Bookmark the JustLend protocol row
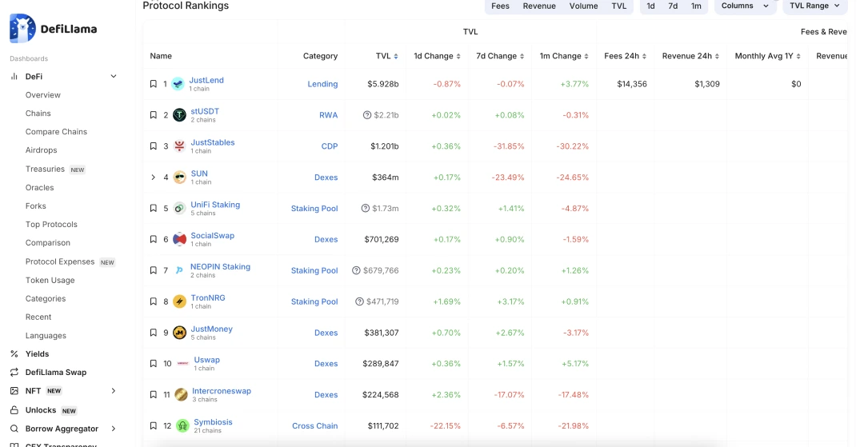868x447 pixels. pos(154,84)
